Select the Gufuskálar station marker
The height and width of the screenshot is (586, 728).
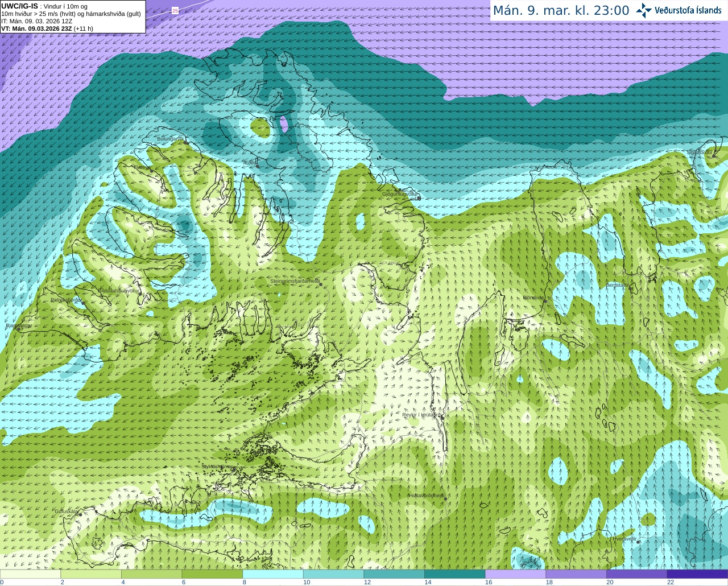(80, 514)
